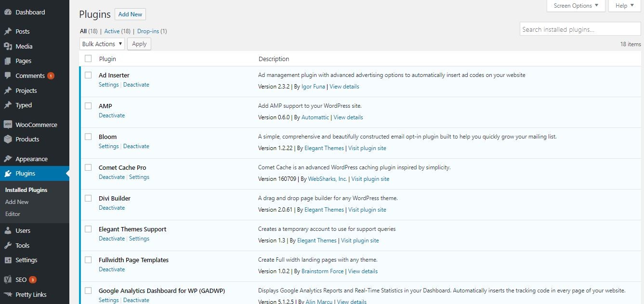
Task: Visit plugin site for Comet Cache Pro
Action: (x=370, y=179)
